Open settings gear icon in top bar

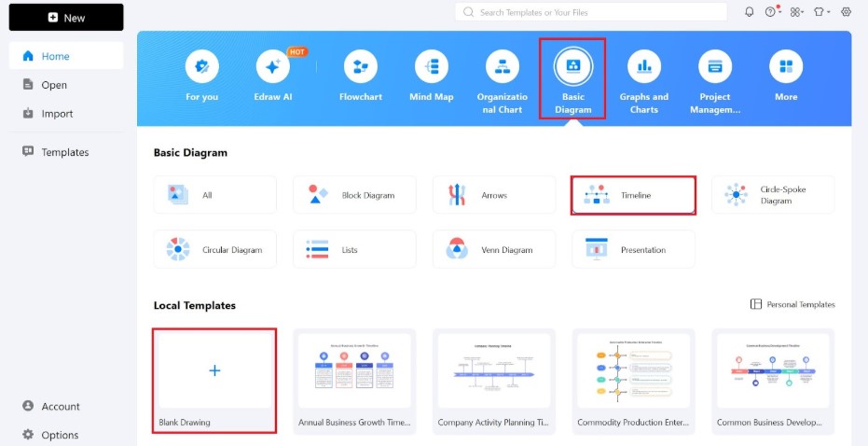846,11
